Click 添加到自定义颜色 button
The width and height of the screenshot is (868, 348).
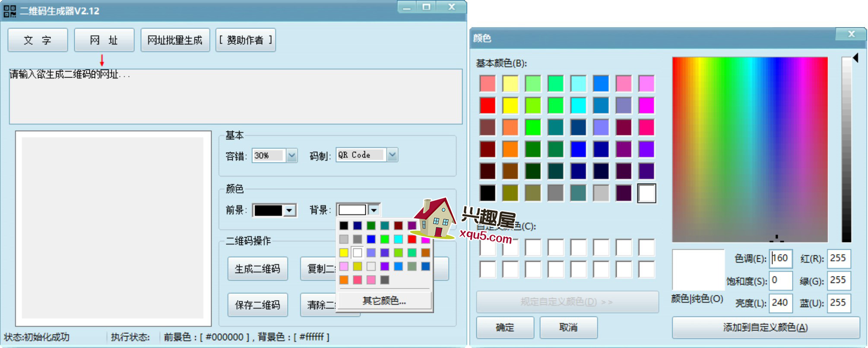(765, 328)
